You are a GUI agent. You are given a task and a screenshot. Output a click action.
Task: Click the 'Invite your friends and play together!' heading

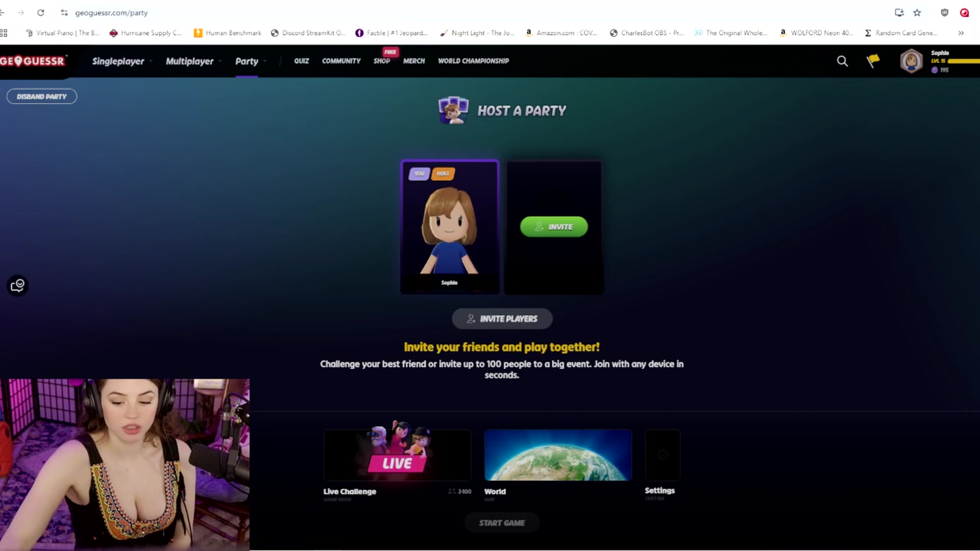502,347
